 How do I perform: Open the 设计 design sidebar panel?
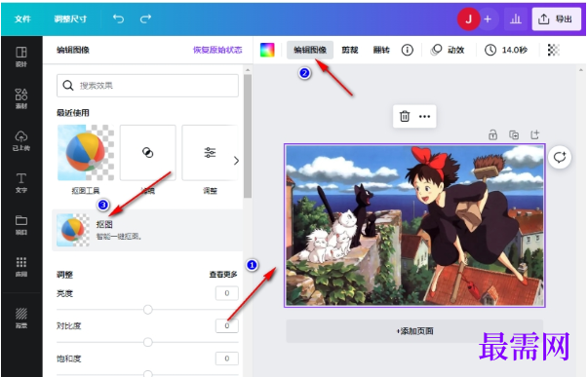click(21, 57)
